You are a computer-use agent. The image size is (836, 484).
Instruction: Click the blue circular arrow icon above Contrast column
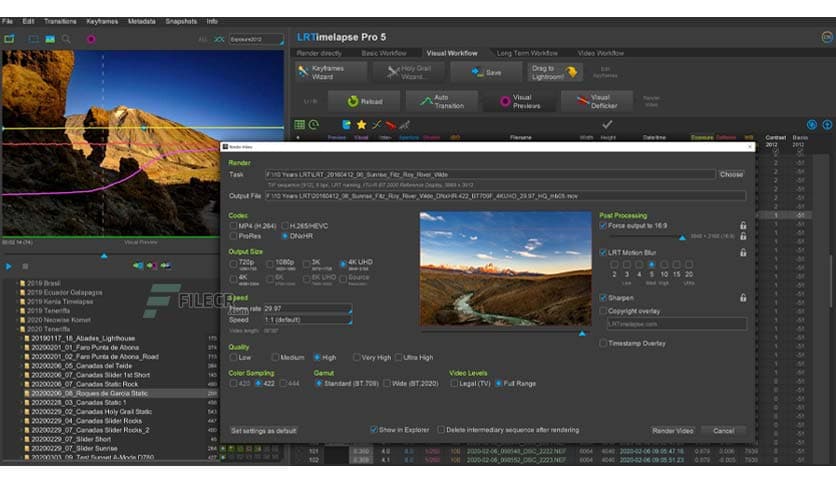click(811, 125)
